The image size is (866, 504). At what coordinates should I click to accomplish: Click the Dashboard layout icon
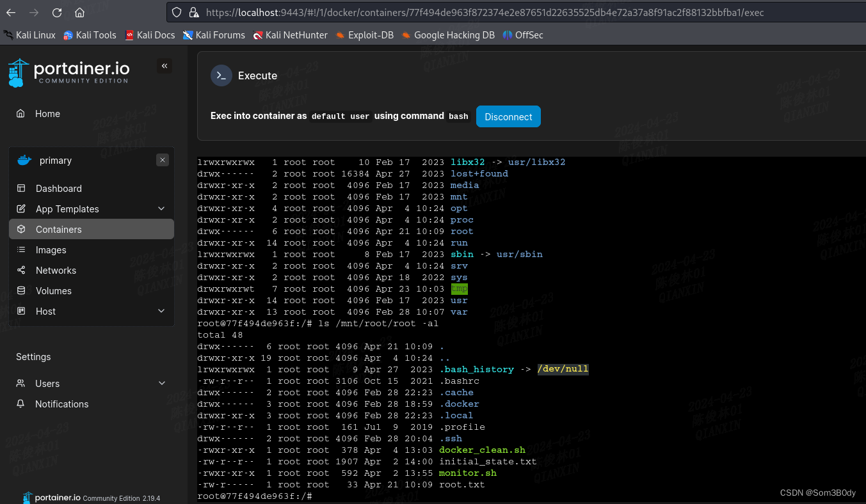point(21,189)
